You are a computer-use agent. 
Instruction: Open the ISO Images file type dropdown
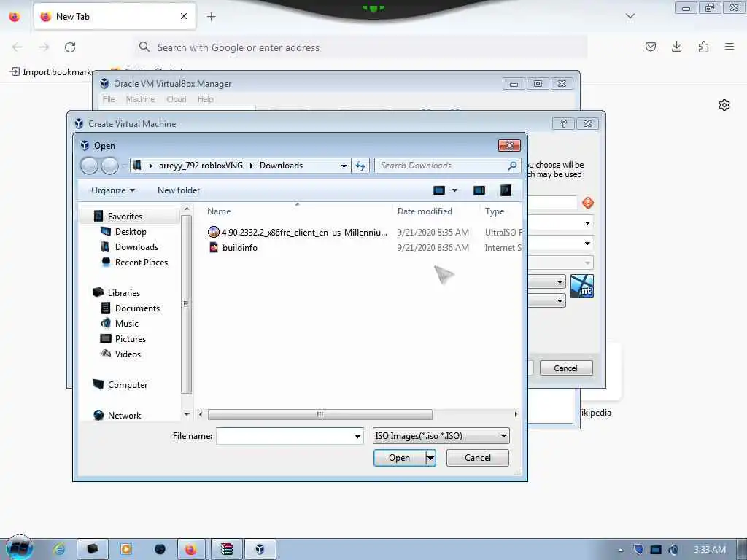click(441, 436)
